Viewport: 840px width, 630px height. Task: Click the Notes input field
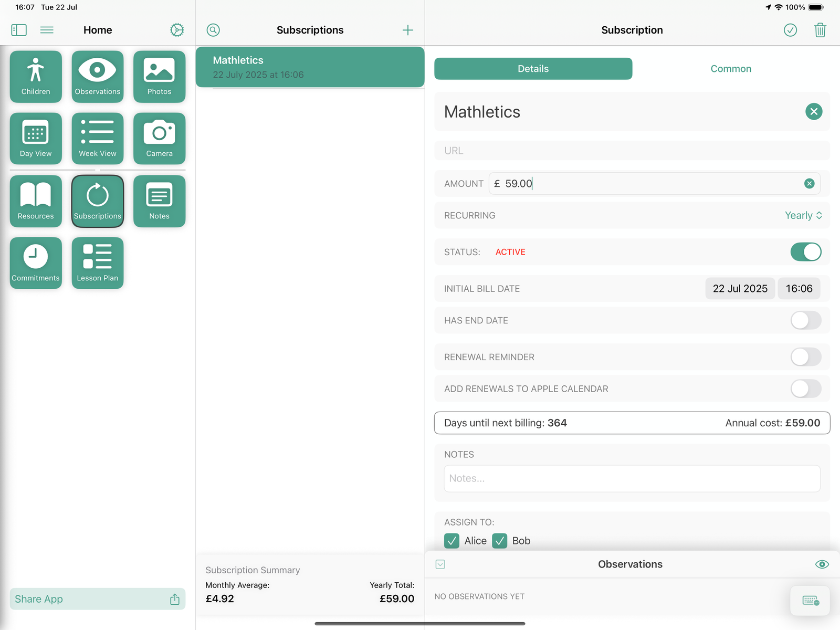[632, 478]
